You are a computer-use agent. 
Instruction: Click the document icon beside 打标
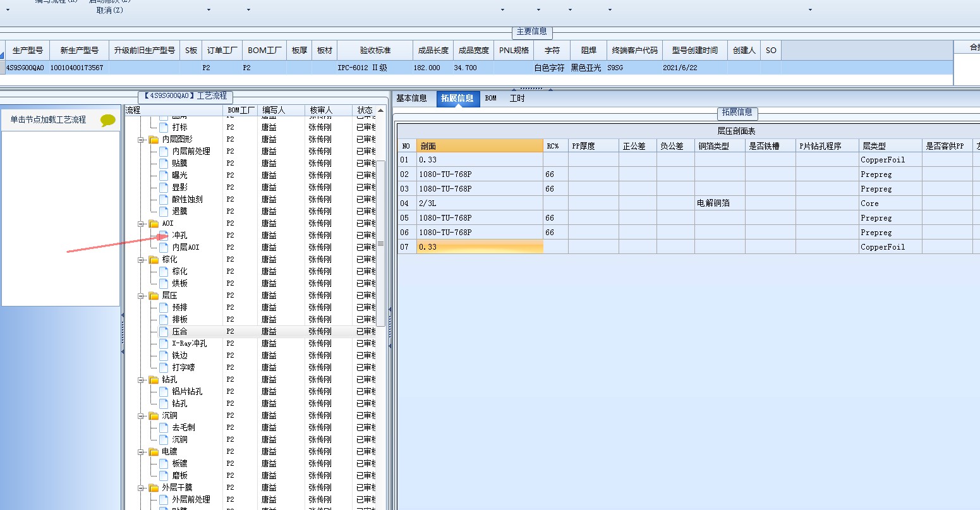[x=164, y=127]
